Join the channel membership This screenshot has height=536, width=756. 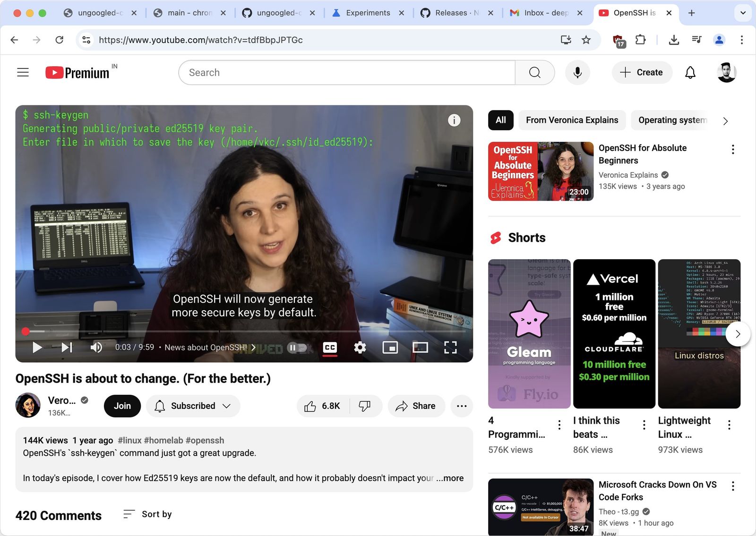coord(122,406)
